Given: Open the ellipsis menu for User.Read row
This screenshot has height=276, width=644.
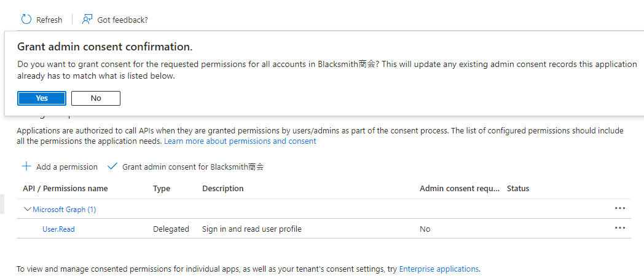Looking at the screenshot, I should pyautogui.click(x=619, y=229).
